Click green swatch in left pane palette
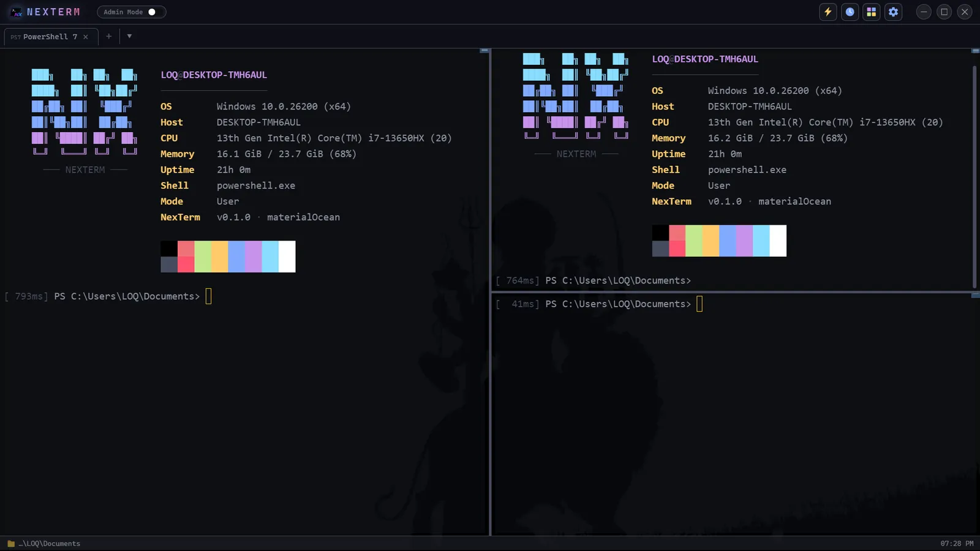Image resolution: width=980 pixels, height=551 pixels. 203,257
